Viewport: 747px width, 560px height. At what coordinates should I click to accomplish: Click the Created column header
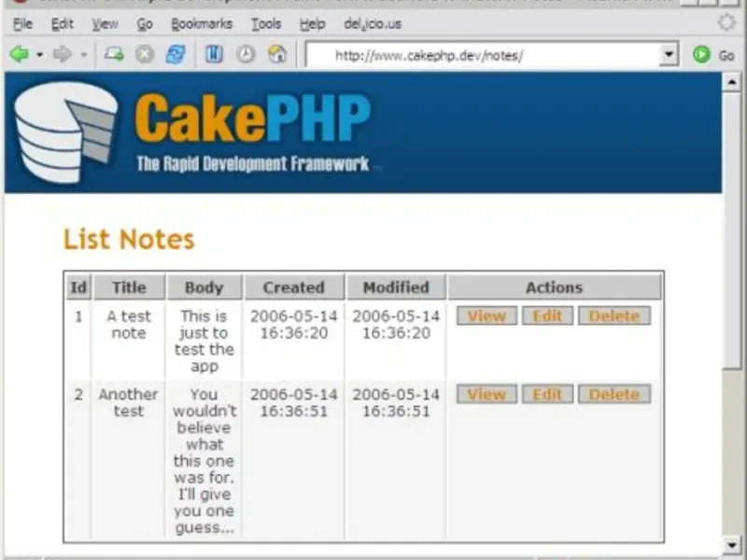293,287
